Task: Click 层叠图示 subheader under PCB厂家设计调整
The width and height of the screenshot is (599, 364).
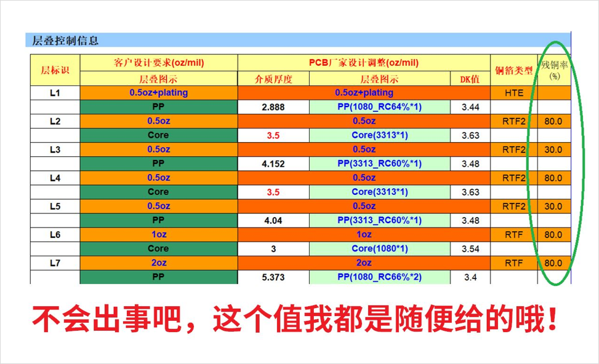Action: (x=380, y=79)
